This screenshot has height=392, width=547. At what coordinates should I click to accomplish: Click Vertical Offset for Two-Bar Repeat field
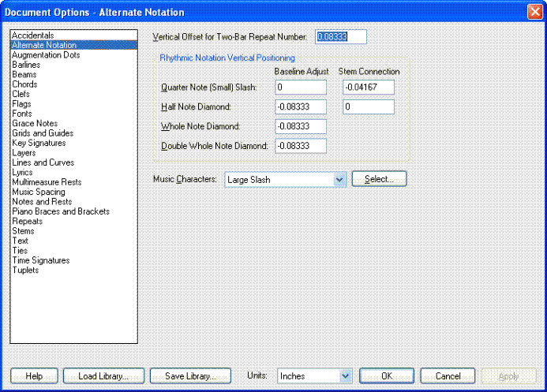click(x=341, y=37)
